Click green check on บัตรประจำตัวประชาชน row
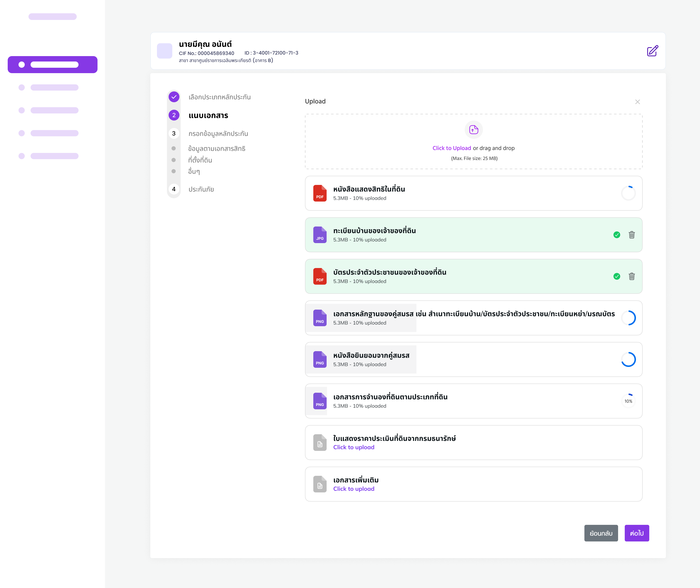The width and height of the screenshot is (700, 588). pos(617,276)
